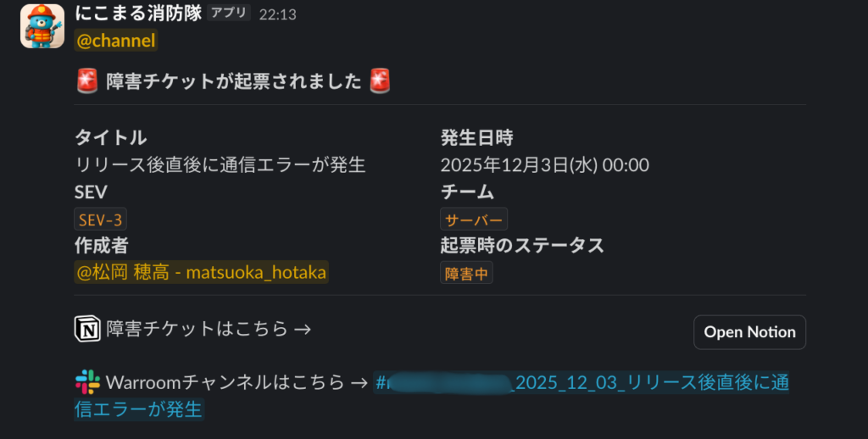Open the にこまる消防隊 app name
The width and height of the screenshot is (868, 439).
[137, 14]
